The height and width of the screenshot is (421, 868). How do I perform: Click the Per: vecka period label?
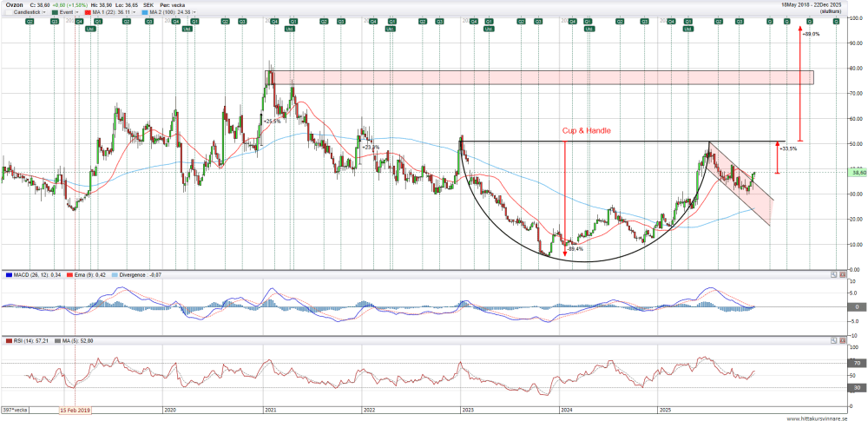click(172, 3)
